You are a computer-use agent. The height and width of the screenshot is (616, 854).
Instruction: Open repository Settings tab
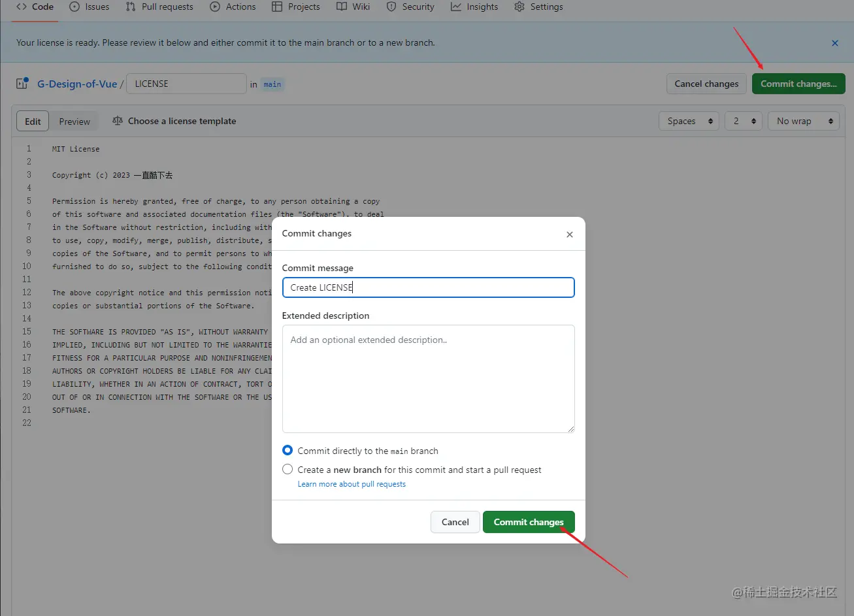click(538, 7)
